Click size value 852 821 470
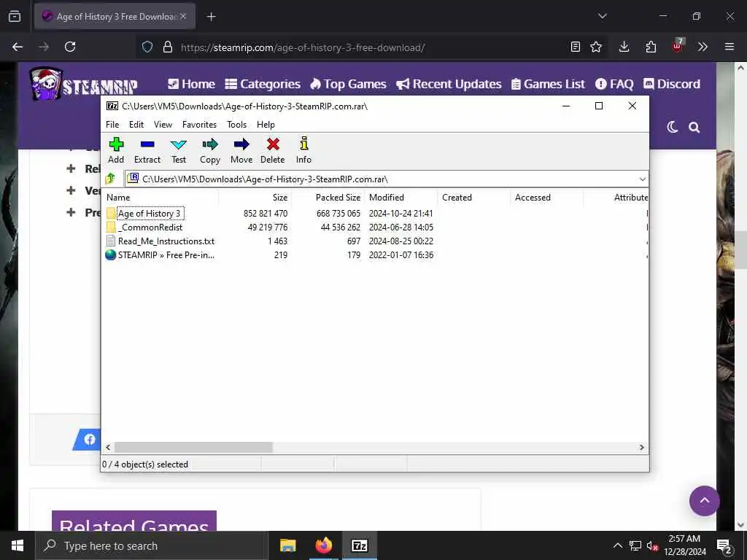Viewport: 747px width, 560px height. pyautogui.click(x=266, y=214)
